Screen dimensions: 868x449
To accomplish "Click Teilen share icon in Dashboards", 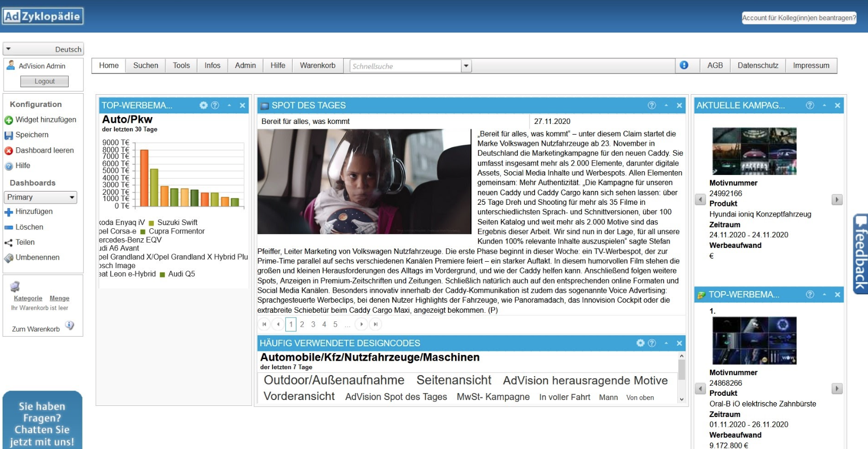I will 9,243.
